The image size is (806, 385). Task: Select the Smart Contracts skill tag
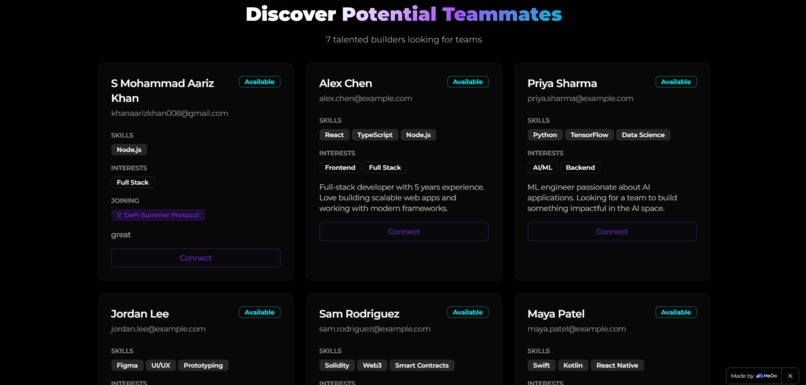(422, 365)
